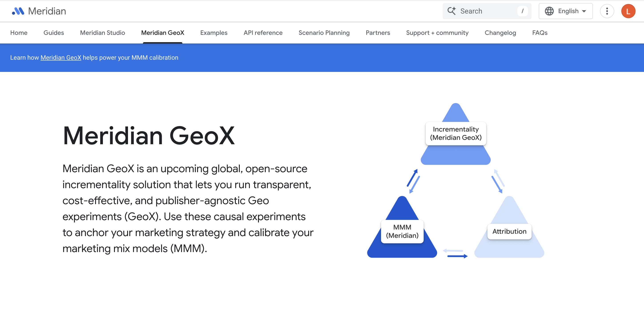
Task: Click the globe language icon
Action: point(549,11)
